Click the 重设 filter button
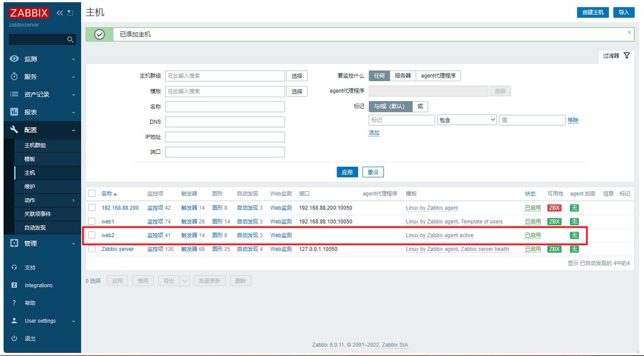The width and height of the screenshot is (644, 356). (x=373, y=172)
